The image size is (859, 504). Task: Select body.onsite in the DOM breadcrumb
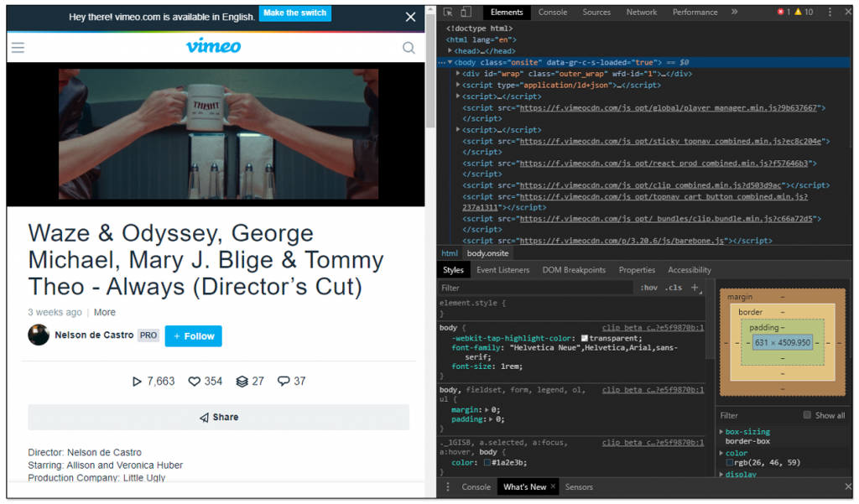click(x=487, y=253)
